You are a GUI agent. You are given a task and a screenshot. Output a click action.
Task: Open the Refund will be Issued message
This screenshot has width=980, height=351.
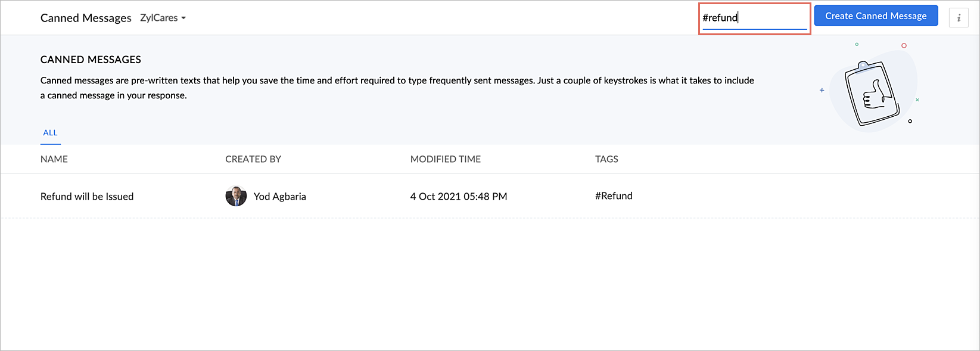tap(87, 196)
